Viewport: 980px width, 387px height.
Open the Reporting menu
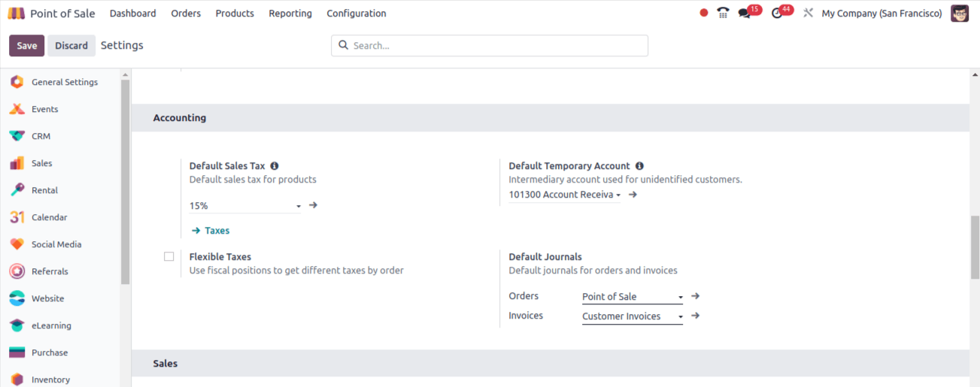pos(290,14)
